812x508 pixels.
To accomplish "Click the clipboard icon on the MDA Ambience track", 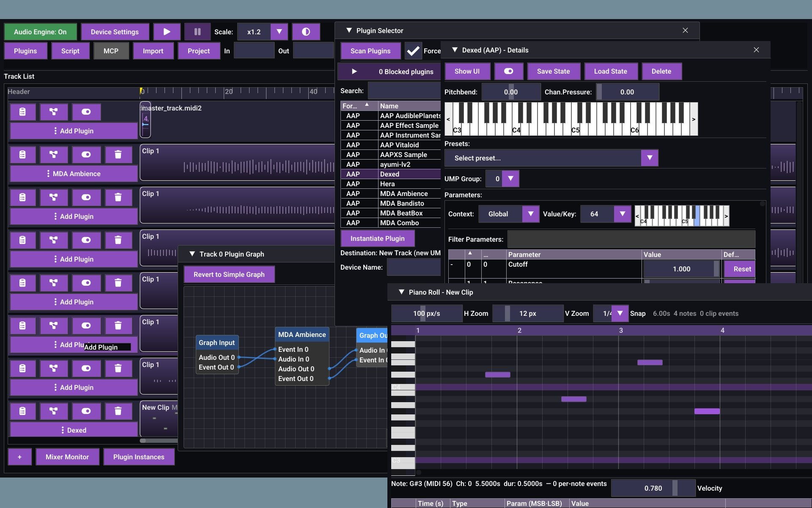I will [23, 155].
